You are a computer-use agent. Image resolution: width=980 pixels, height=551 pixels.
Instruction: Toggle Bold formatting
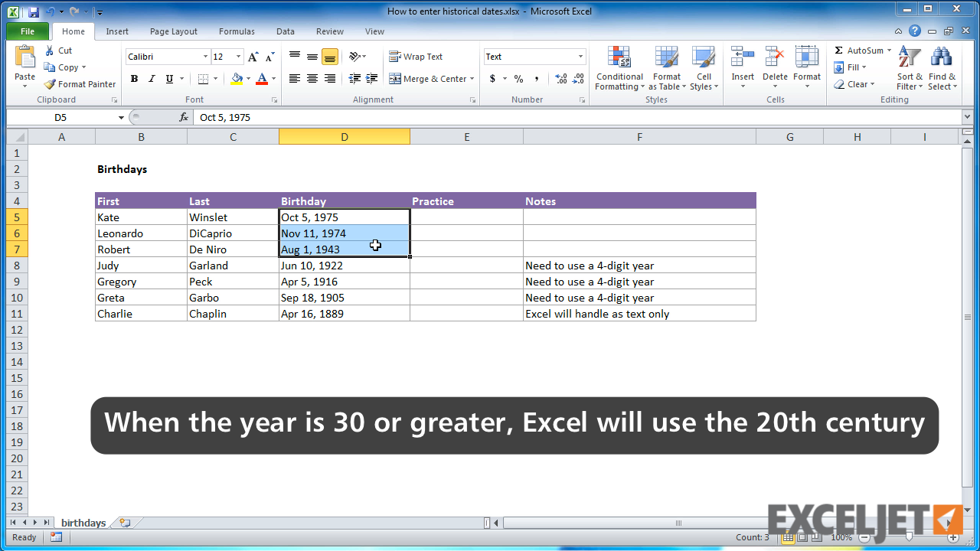[134, 79]
